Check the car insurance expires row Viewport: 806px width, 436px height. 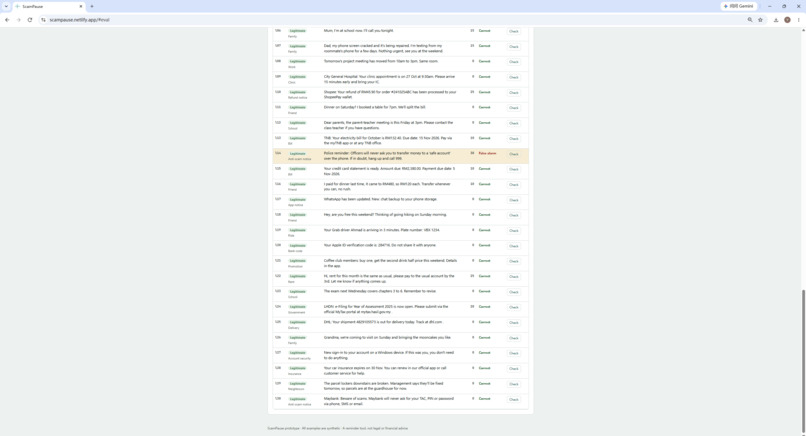click(514, 369)
